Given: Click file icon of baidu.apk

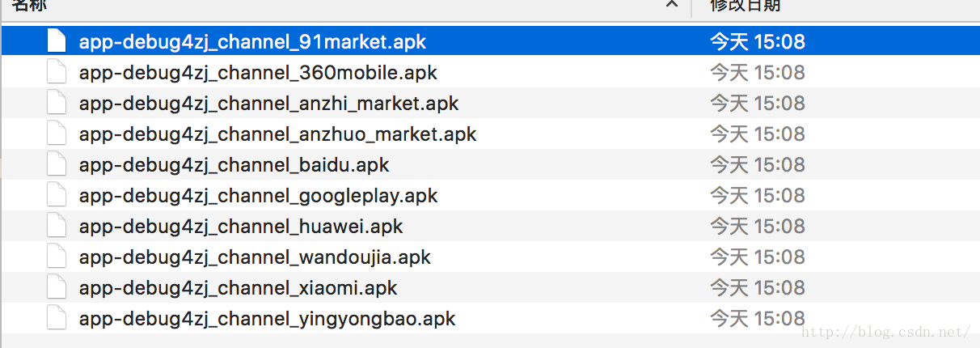Looking at the screenshot, I should [x=57, y=164].
